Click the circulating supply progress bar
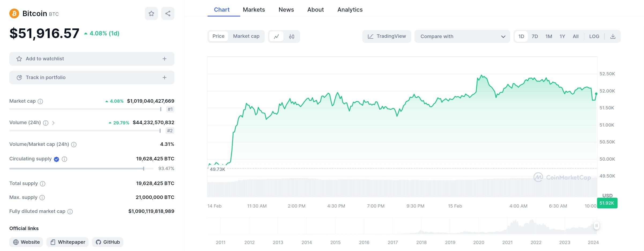644x251 pixels. coord(82,169)
